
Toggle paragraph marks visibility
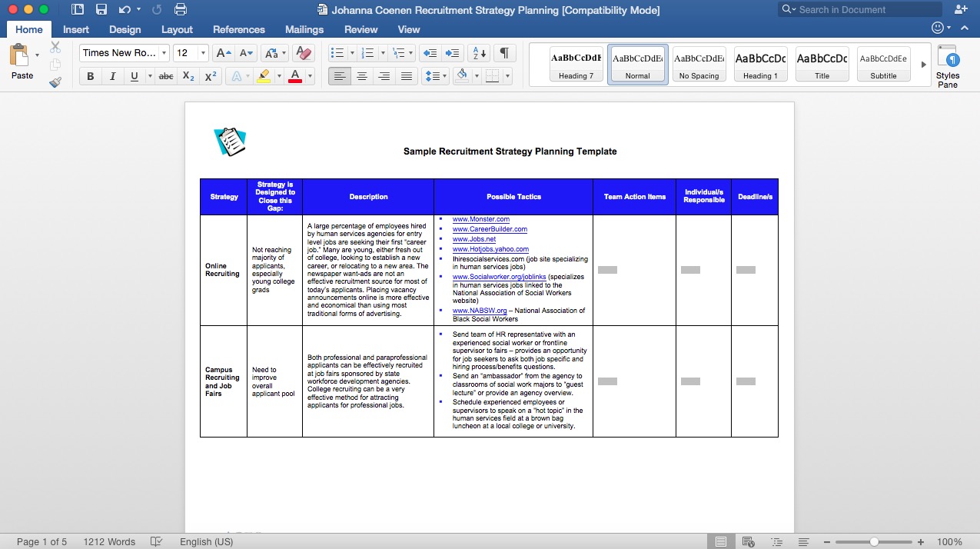coord(503,54)
